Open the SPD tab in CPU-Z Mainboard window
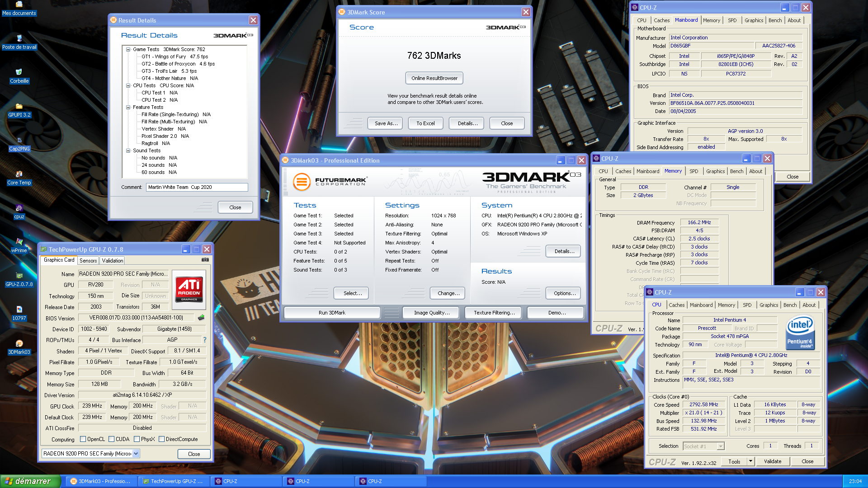Screen dimensions: 868x488 click(732, 20)
